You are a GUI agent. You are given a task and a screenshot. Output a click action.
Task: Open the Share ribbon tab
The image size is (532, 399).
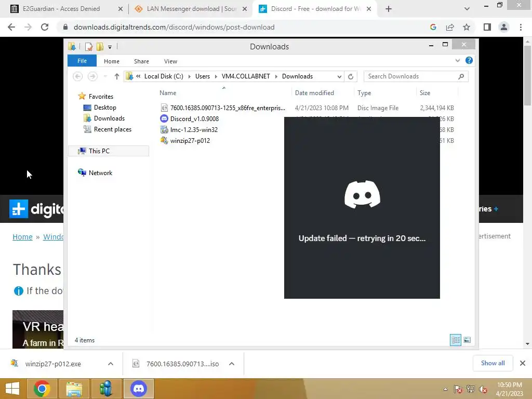[x=141, y=61]
